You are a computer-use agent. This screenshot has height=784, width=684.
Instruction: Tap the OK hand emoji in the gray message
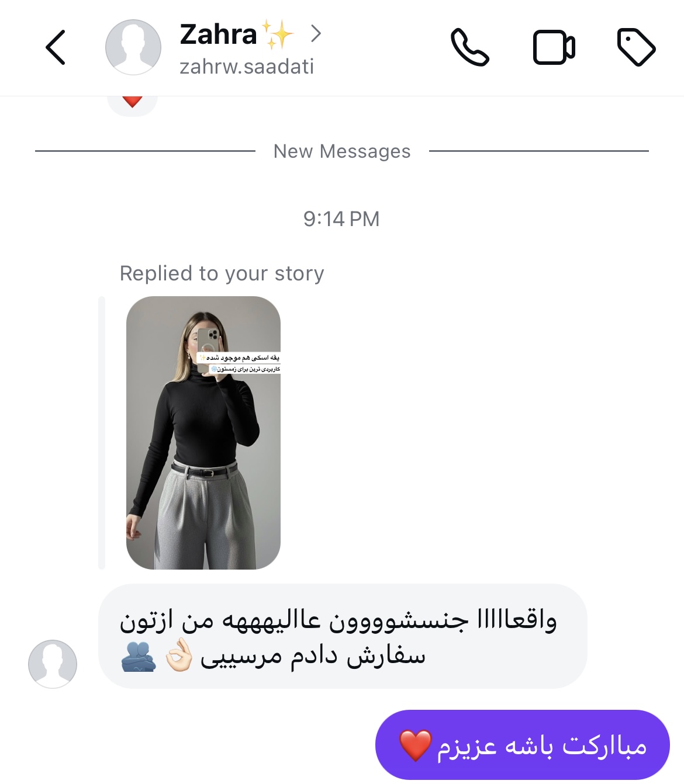point(178,655)
